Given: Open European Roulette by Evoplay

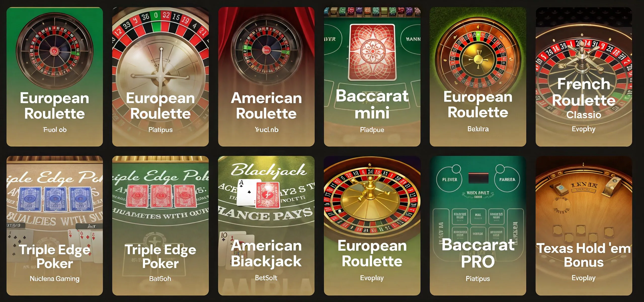Looking at the screenshot, I should point(372,226).
